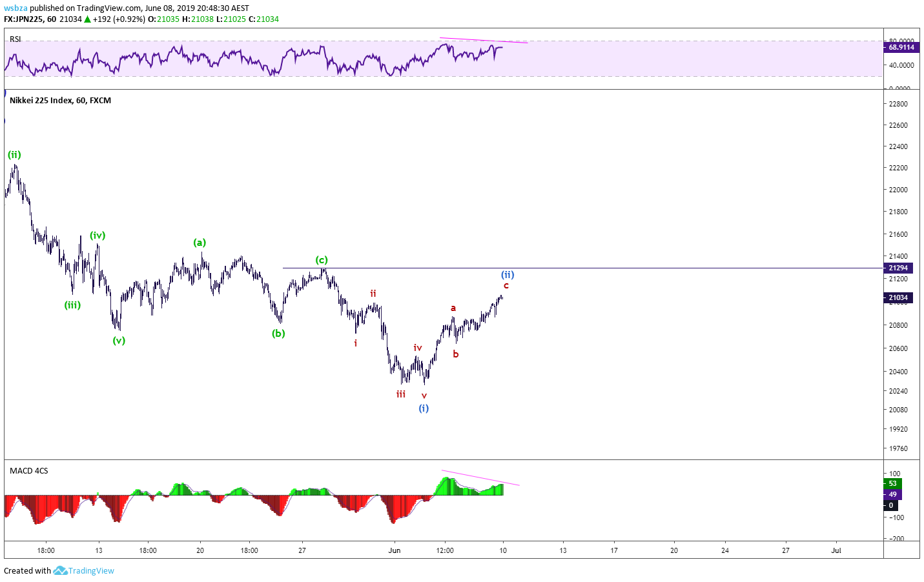Click the 20400 level on the price axis
The height and width of the screenshot is (582, 924).
point(898,372)
